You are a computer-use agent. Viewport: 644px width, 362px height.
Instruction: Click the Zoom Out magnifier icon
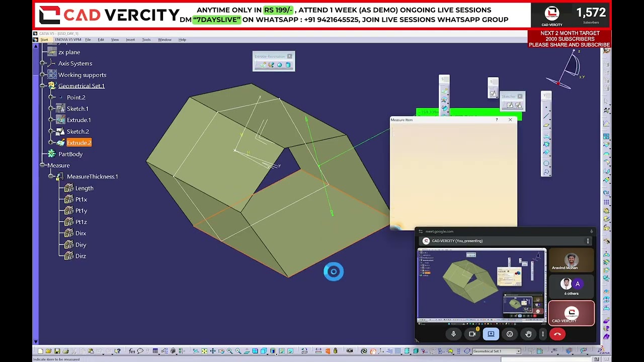238,351
